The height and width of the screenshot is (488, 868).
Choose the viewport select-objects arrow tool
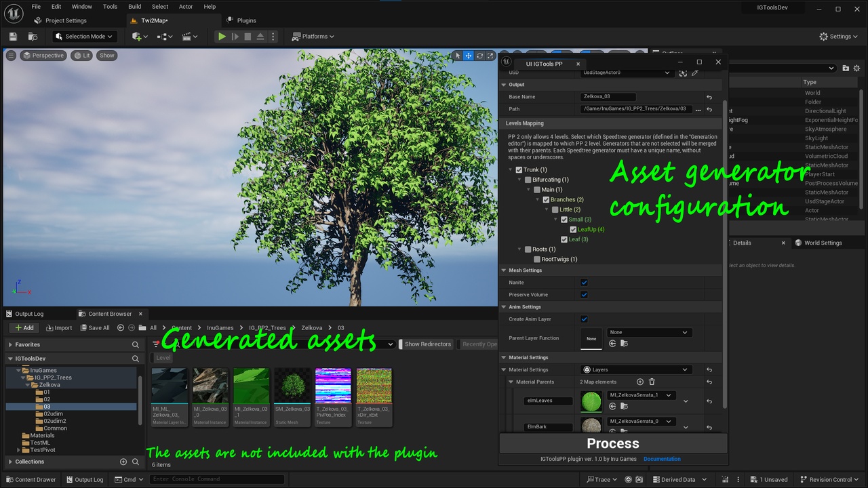(x=458, y=56)
